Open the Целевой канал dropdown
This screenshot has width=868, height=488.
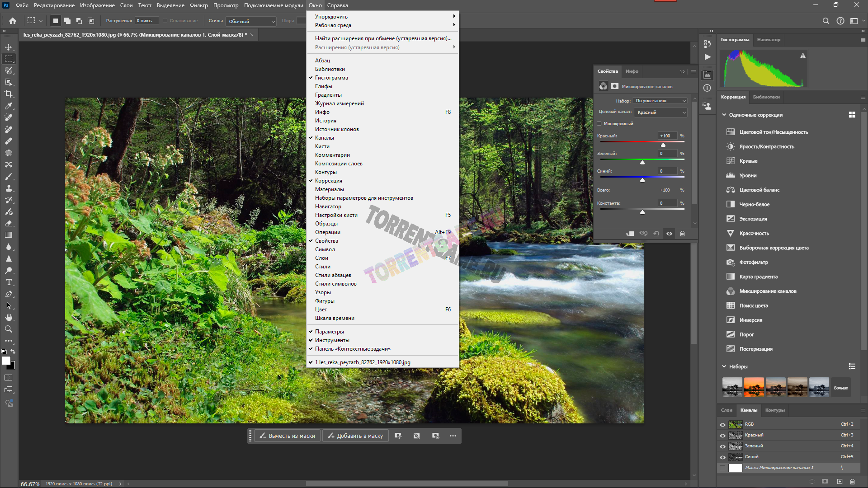click(661, 112)
